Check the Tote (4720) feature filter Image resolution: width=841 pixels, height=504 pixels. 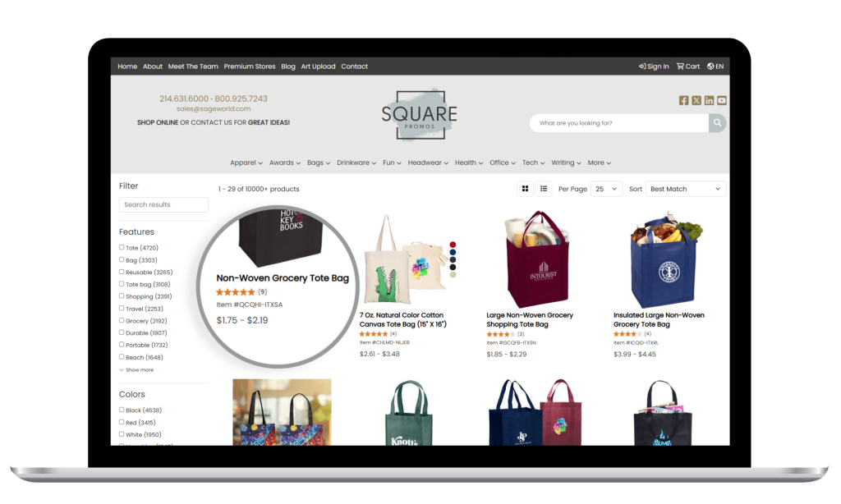(x=122, y=247)
